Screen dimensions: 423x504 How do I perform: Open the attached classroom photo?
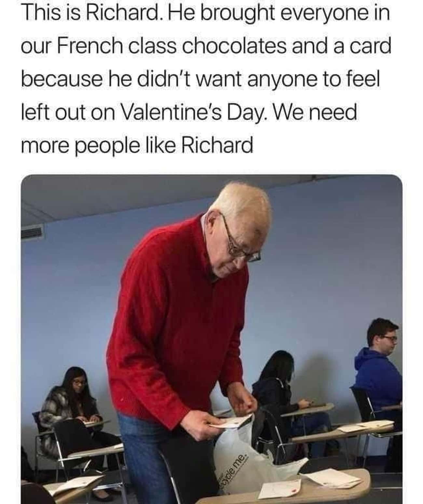[211, 339]
